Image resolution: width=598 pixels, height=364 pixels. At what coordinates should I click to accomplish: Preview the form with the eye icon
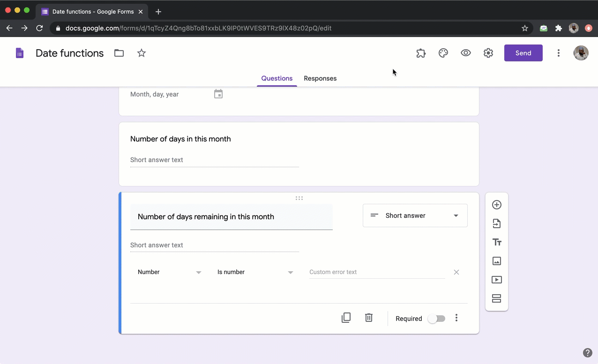[x=465, y=53]
